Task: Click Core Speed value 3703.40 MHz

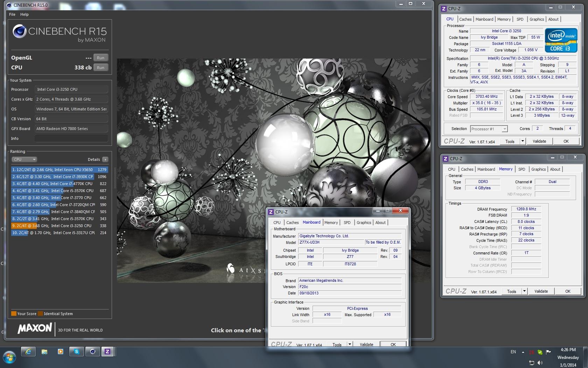Action: 486,96
